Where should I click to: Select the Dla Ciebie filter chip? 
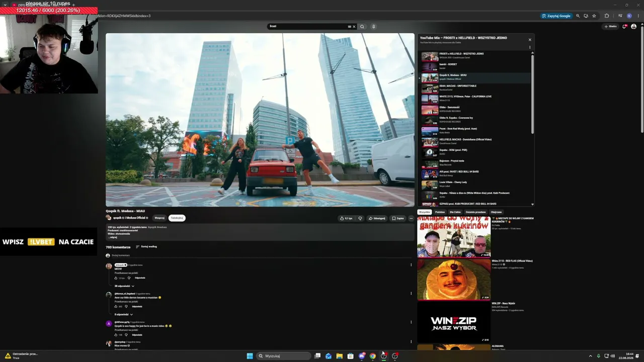coord(455,212)
